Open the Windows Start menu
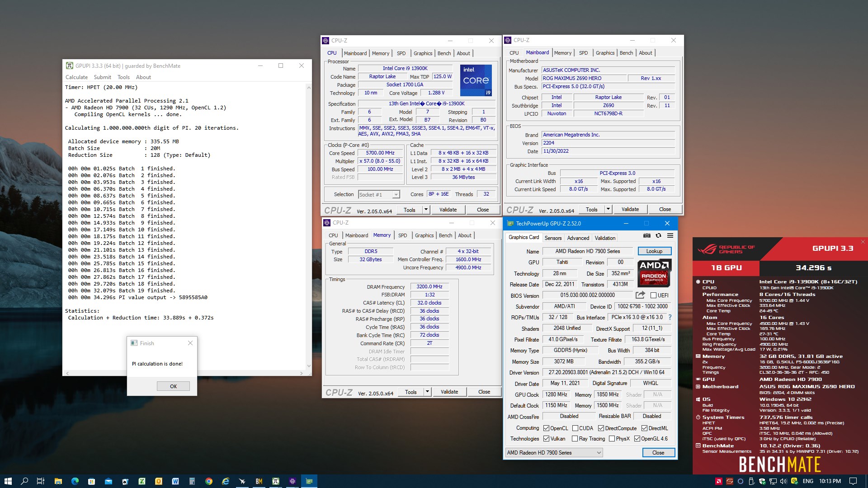 coord(8,481)
